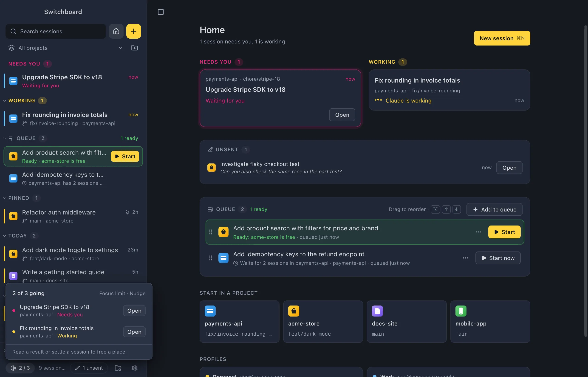Open the Upgrade Stripe SDK card
Viewport: 588px width, 377px height.
click(342, 114)
